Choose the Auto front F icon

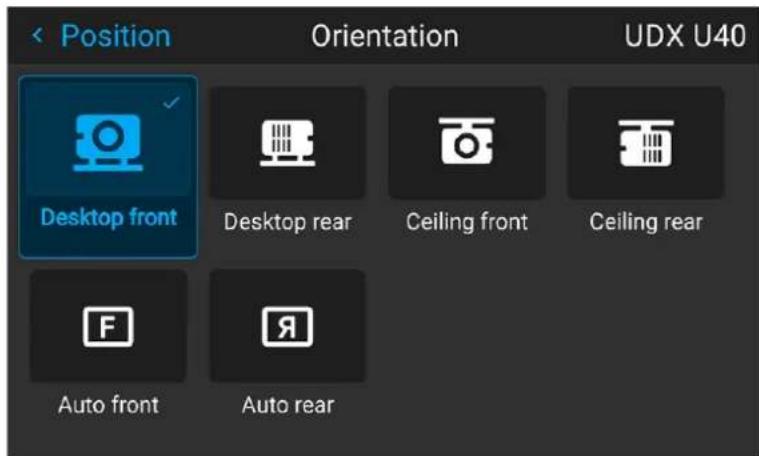pos(108,326)
